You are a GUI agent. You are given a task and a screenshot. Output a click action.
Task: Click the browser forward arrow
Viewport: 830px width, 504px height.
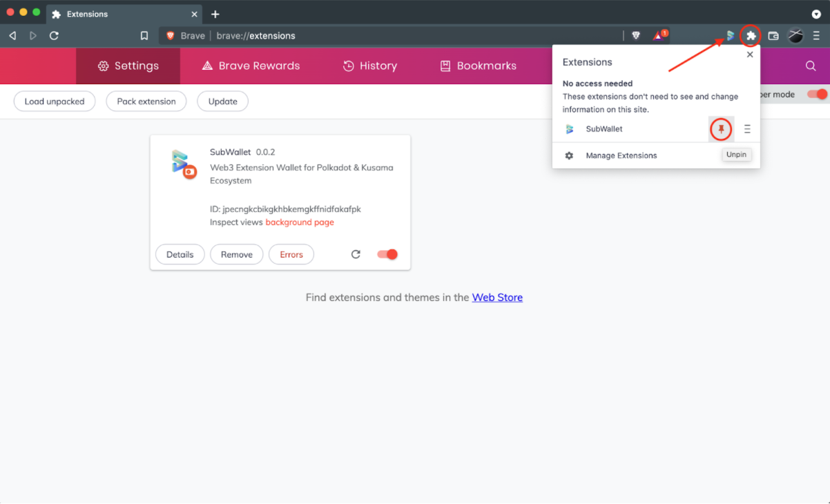pos(33,36)
